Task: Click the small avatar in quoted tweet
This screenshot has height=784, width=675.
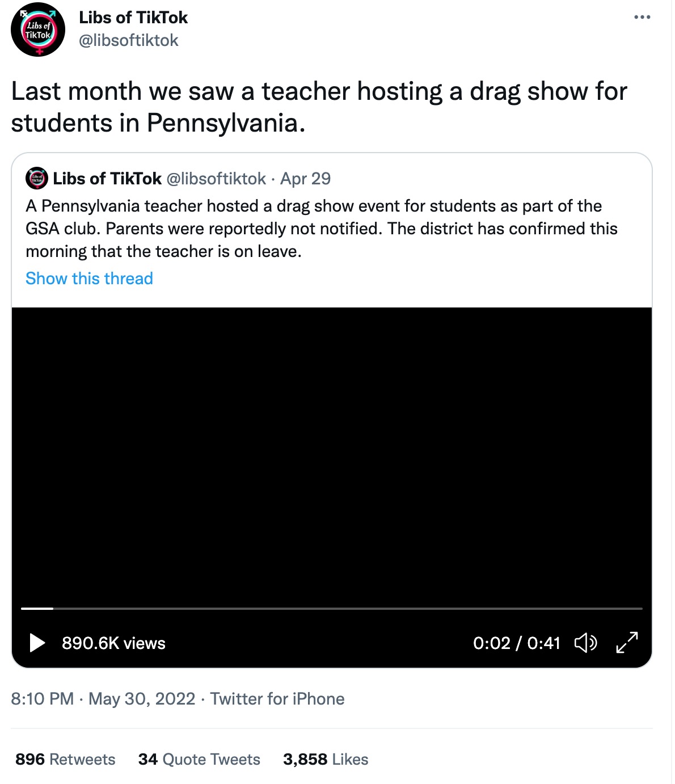Action: (37, 179)
